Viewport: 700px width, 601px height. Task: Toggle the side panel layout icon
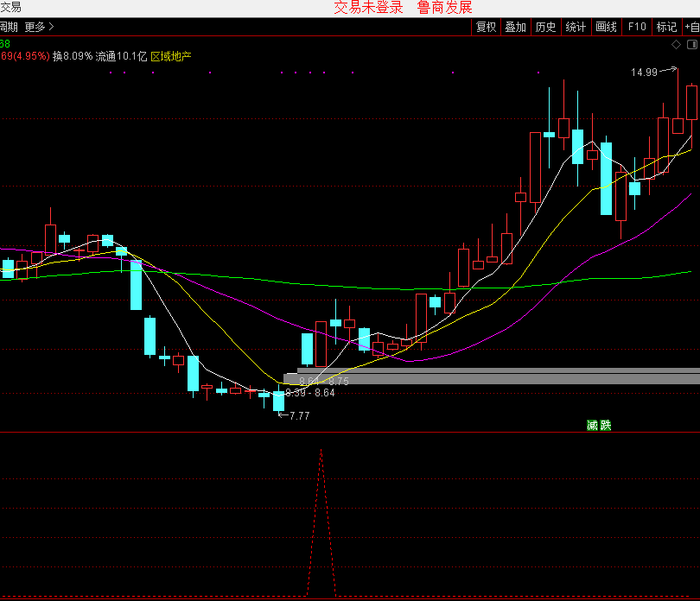(x=690, y=44)
